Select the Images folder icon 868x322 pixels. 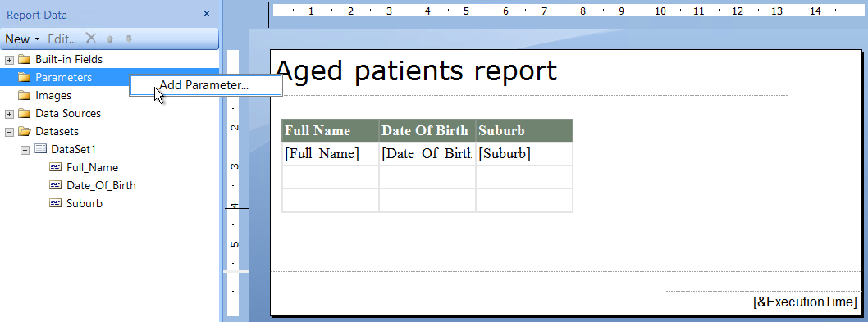coord(24,96)
